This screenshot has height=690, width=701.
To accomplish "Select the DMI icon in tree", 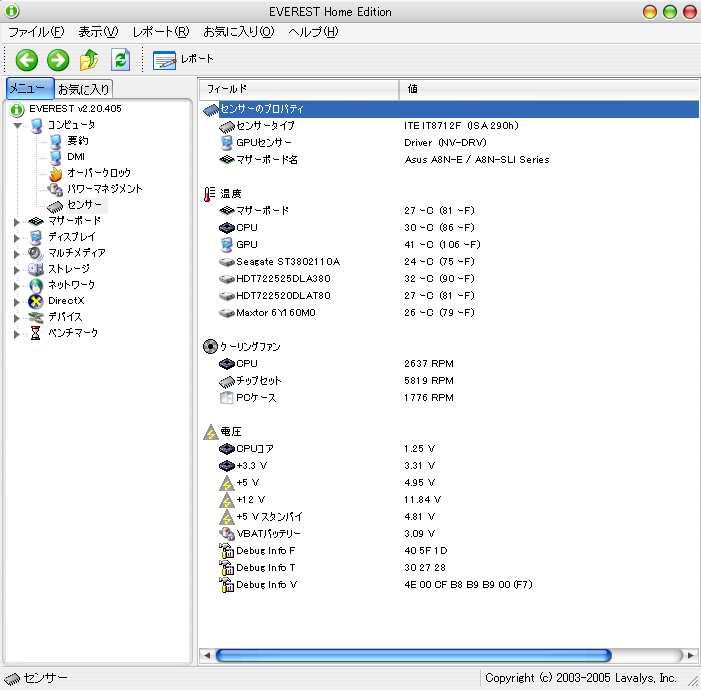I will pos(55,157).
